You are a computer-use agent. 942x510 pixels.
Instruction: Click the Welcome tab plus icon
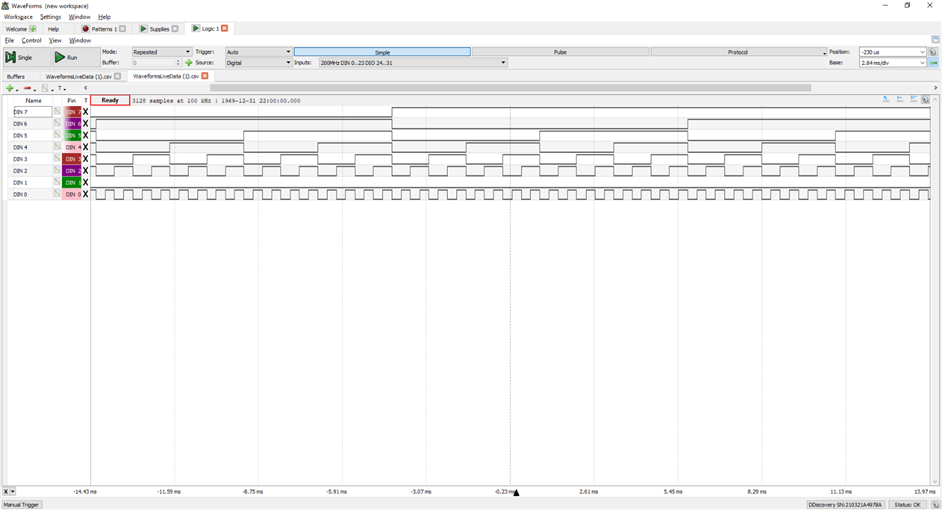[33, 29]
